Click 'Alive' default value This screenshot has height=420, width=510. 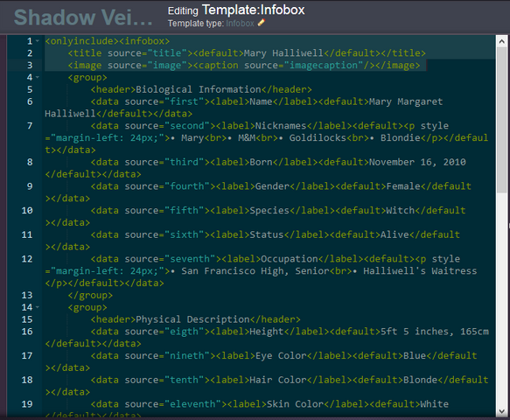[x=395, y=234]
